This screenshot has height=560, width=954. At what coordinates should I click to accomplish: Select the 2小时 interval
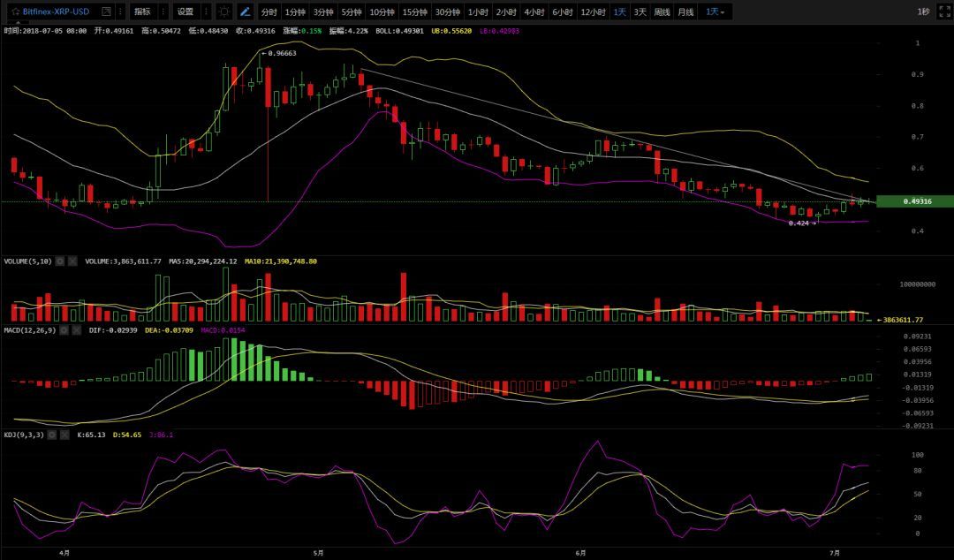506,12
